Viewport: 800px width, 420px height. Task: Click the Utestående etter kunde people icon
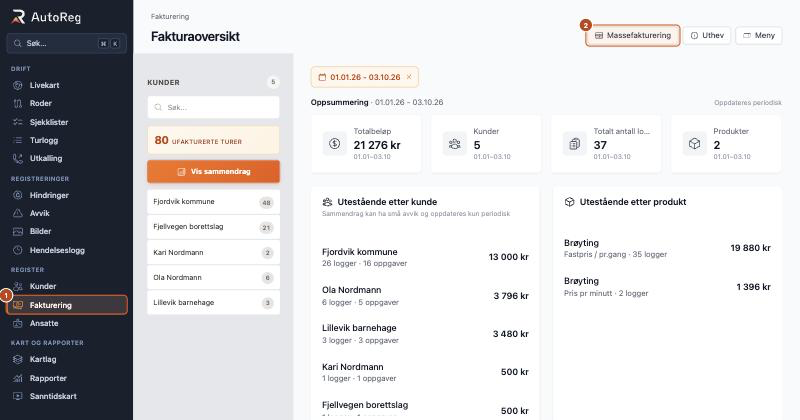pyautogui.click(x=327, y=202)
